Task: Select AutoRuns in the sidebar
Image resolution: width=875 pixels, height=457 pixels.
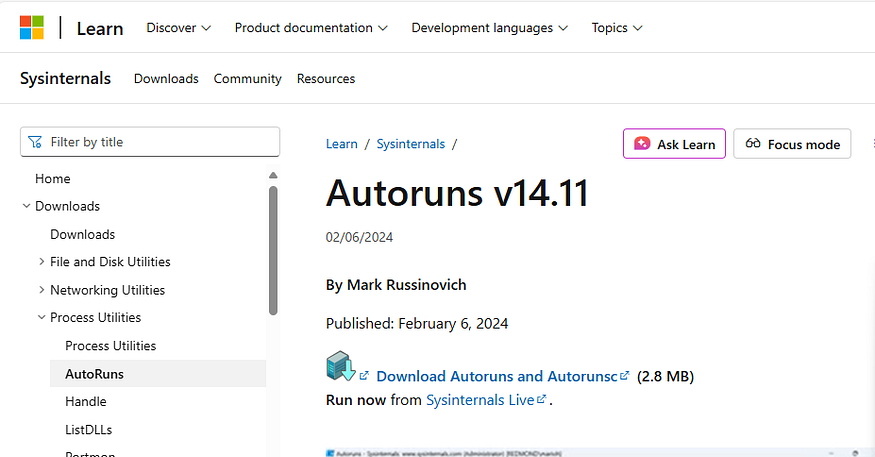Action: click(x=158, y=373)
